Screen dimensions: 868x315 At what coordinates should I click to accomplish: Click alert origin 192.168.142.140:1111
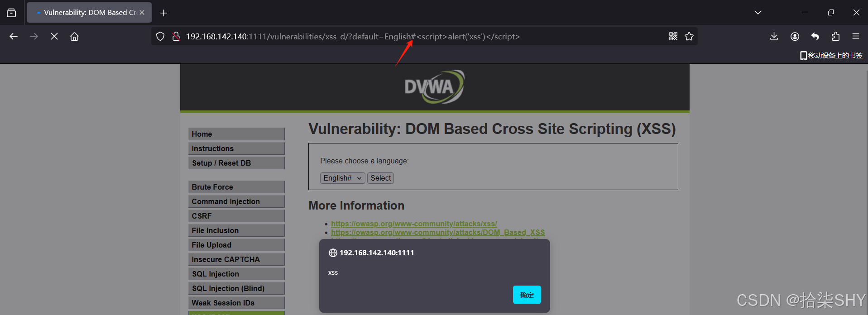click(377, 253)
